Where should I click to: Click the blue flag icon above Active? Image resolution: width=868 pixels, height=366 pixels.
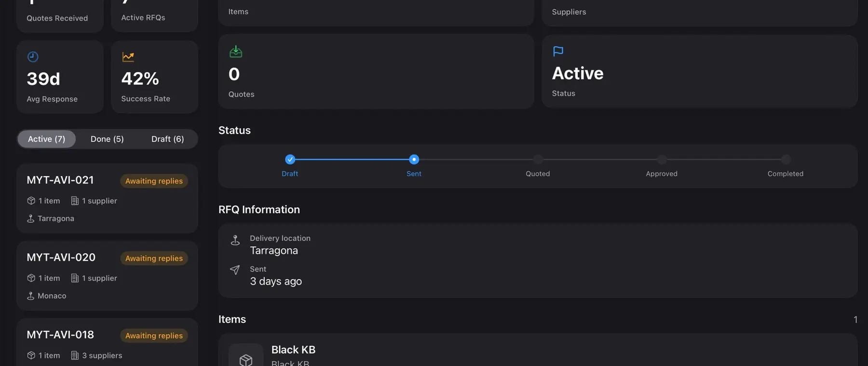point(558,51)
